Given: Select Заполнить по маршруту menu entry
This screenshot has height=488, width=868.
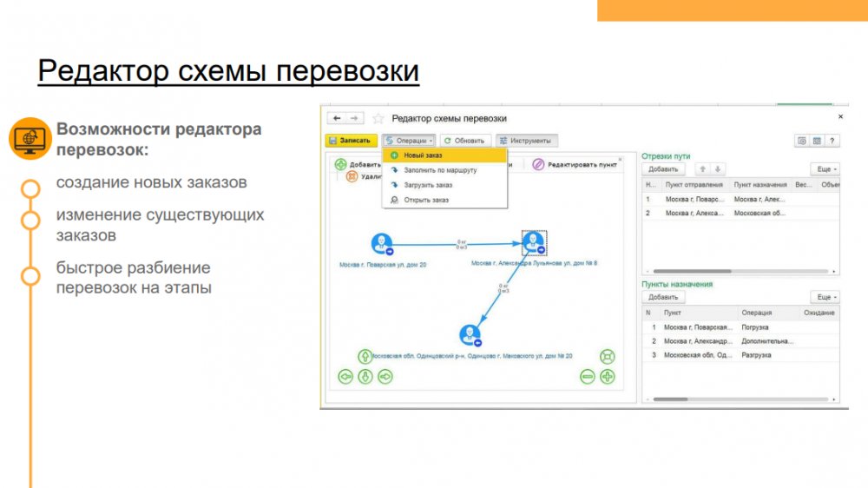Looking at the screenshot, I should coord(439,170).
